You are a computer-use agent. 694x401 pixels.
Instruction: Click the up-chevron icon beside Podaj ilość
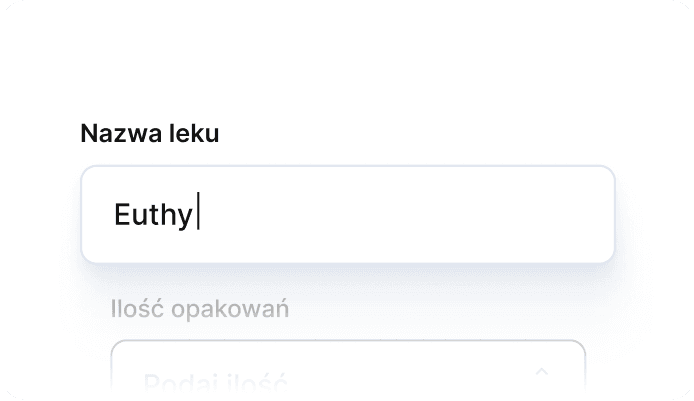542,372
